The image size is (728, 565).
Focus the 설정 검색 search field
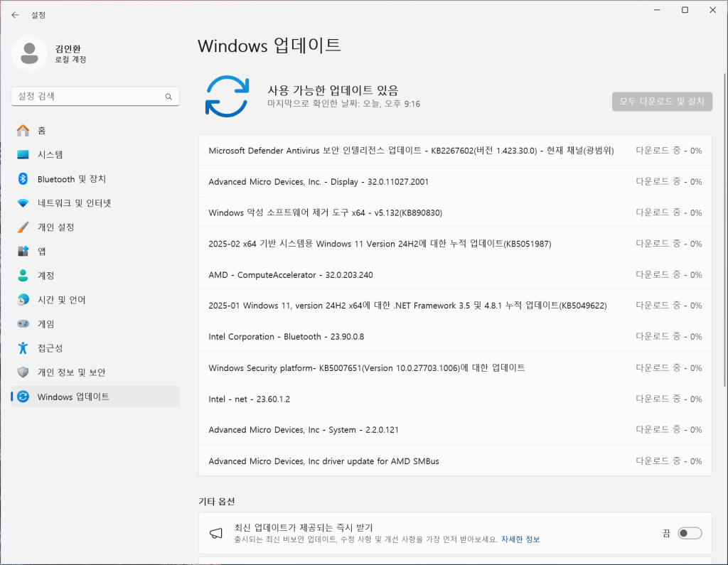point(95,96)
